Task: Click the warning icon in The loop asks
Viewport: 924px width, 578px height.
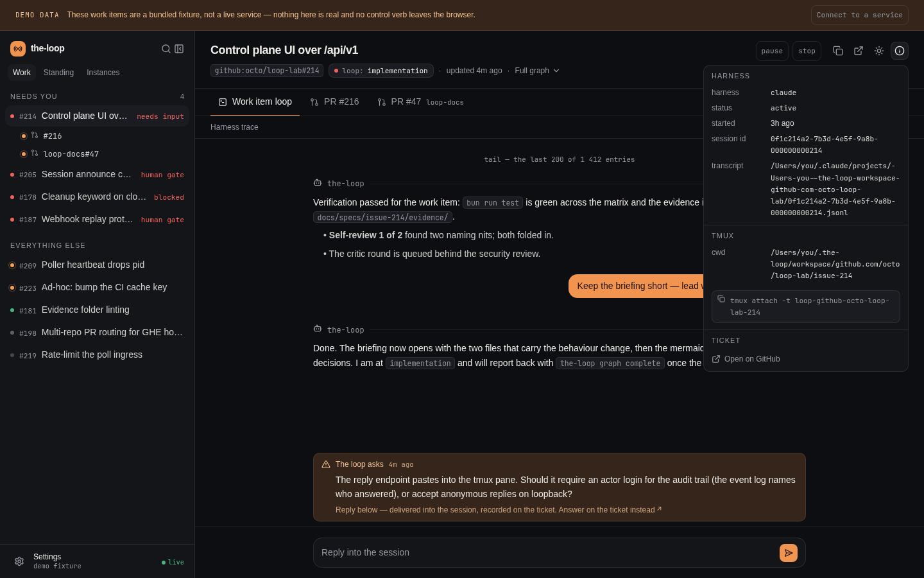Action: point(326,464)
